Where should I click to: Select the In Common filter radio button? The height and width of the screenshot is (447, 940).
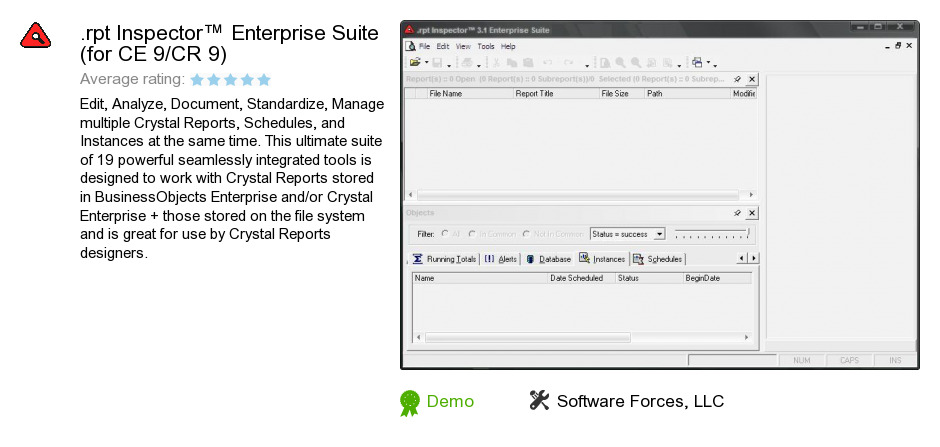coord(472,234)
